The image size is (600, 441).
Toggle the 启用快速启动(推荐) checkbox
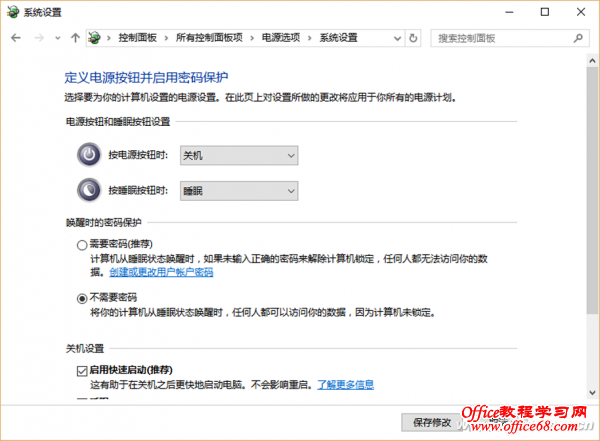[x=82, y=371]
